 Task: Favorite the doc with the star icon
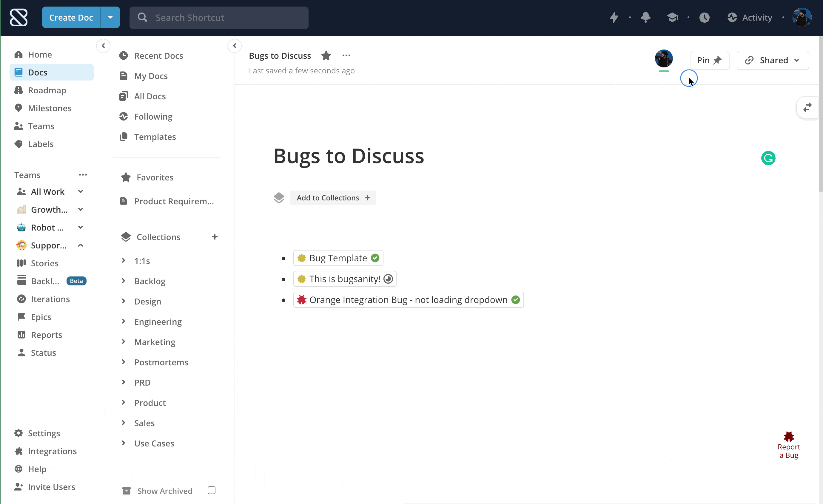pos(326,56)
